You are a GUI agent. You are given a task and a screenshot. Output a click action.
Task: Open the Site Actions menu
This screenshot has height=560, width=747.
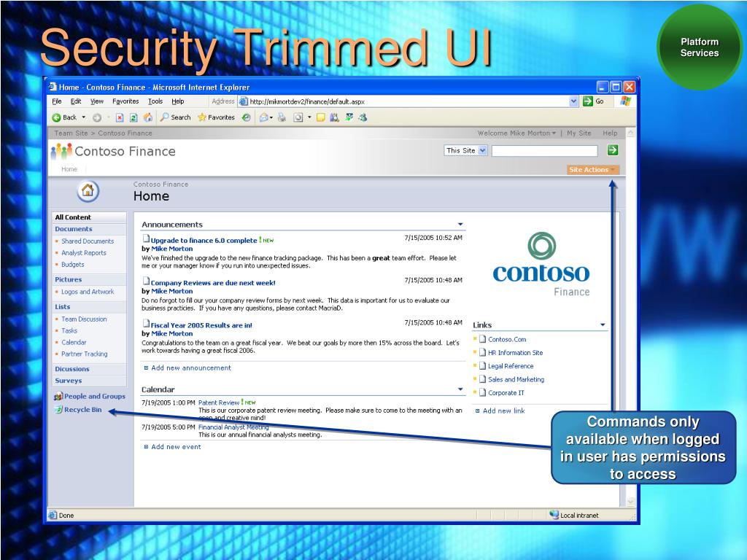click(x=593, y=169)
